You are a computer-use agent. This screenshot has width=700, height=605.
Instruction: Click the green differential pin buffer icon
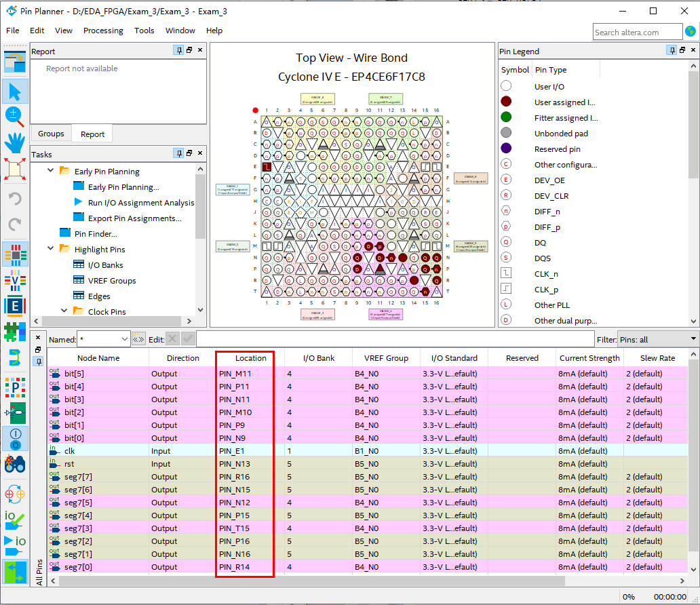click(x=15, y=412)
